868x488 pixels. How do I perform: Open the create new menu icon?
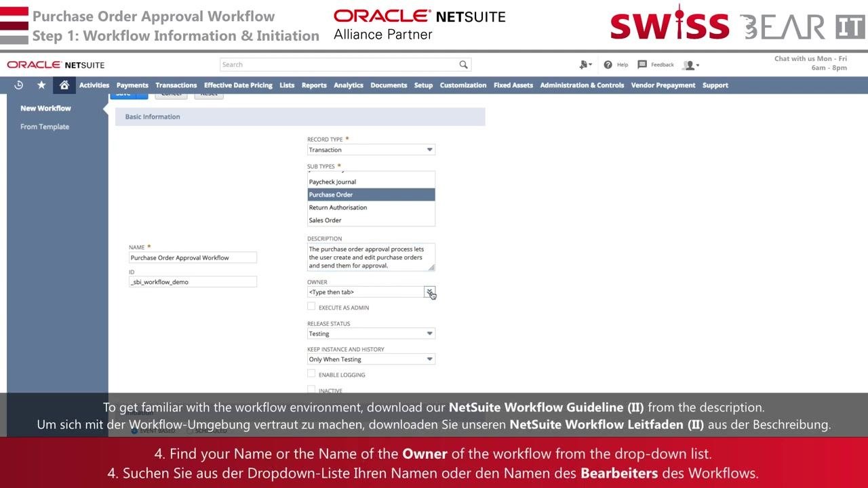pos(585,64)
